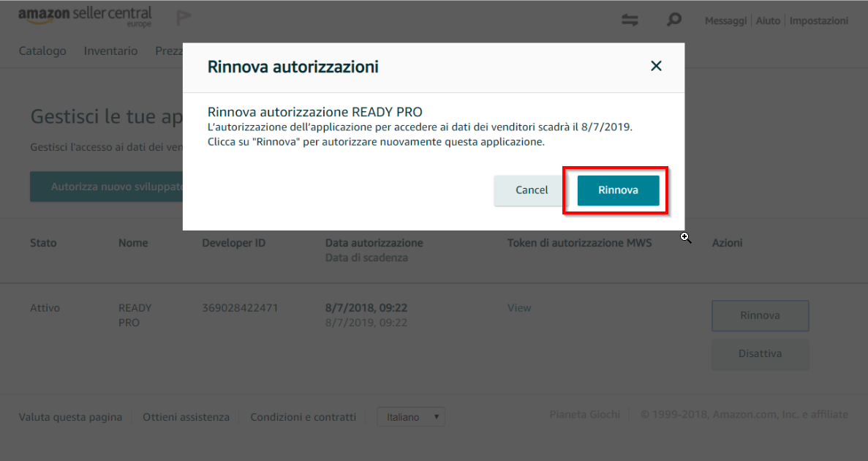Click the Attivo status cell

(x=45, y=308)
